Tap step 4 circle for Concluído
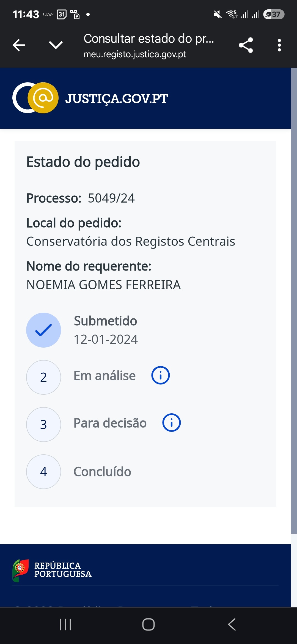 click(43, 472)
